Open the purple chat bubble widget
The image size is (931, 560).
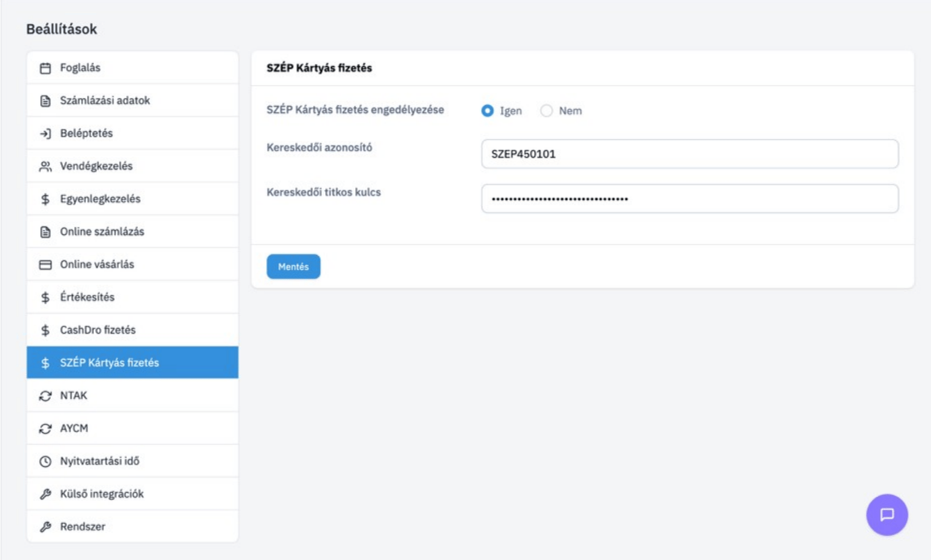click(x=887, y=515)
